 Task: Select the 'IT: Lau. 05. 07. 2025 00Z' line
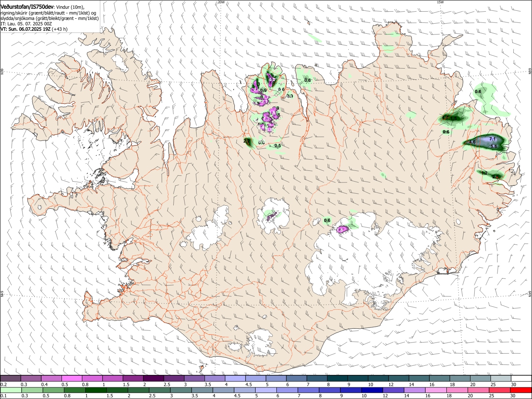pos(26,24)
